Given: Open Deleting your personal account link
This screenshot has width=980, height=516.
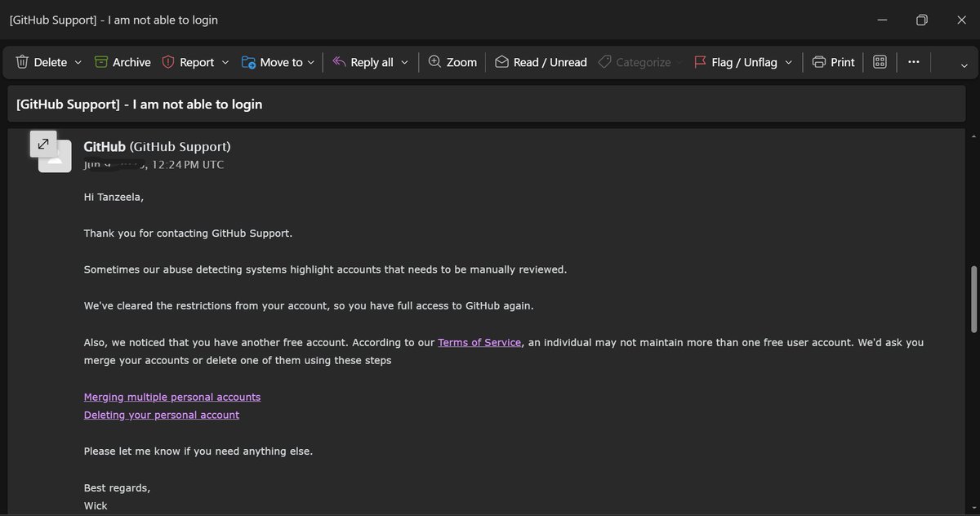Looking at the screenshot, I should (x=162, y=415).
